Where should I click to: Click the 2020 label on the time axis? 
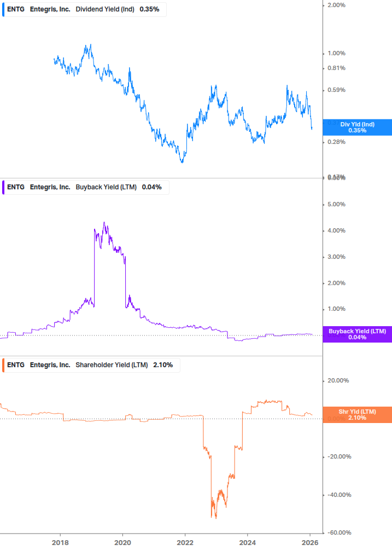pyautogui.click(x=122, y=543)
